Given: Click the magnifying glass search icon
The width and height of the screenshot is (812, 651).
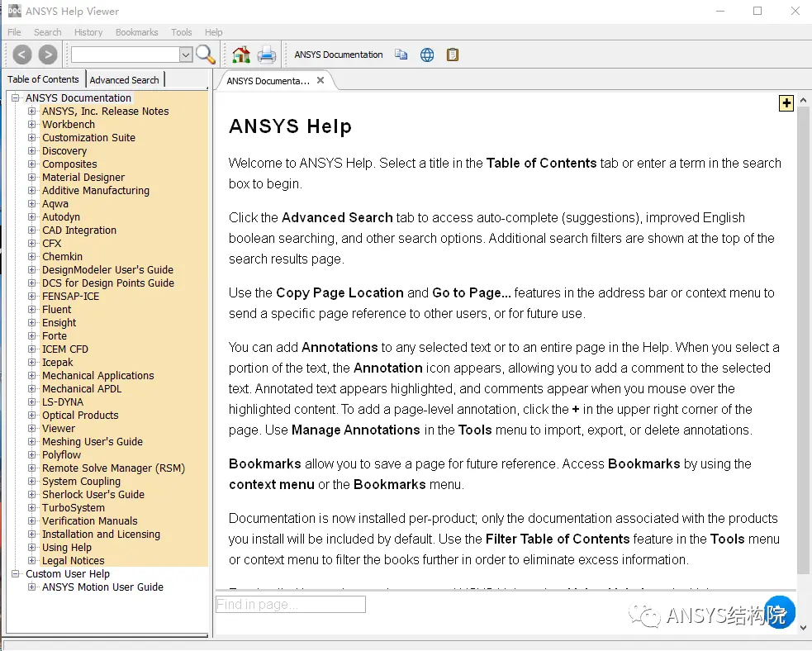Looking at the screenshot, I should 206,55.
